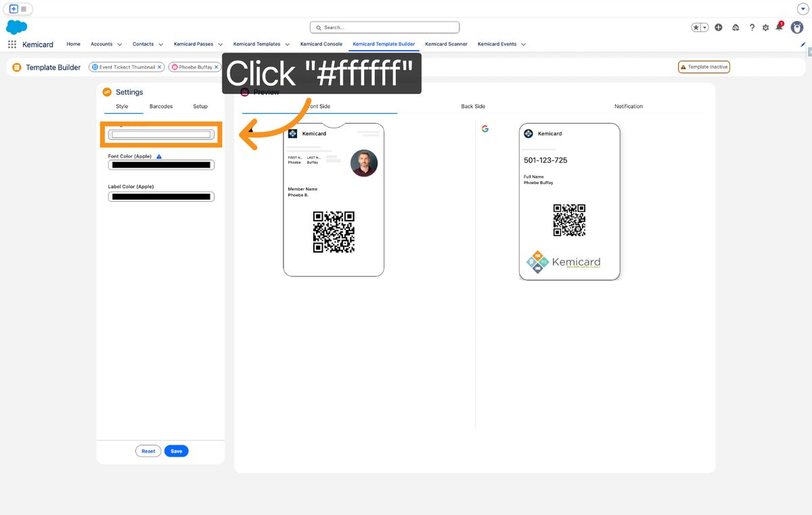Open the Contacts nav tab
Screen dimensions: 812x515
point(143,44)
